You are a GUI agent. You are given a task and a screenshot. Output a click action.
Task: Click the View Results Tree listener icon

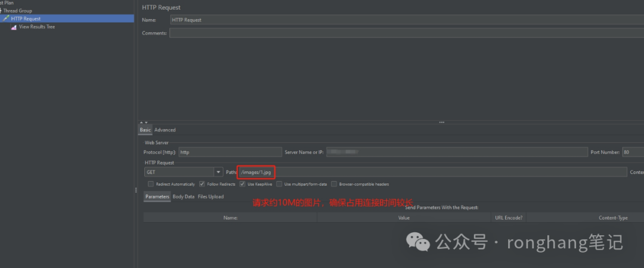point(14,27)
